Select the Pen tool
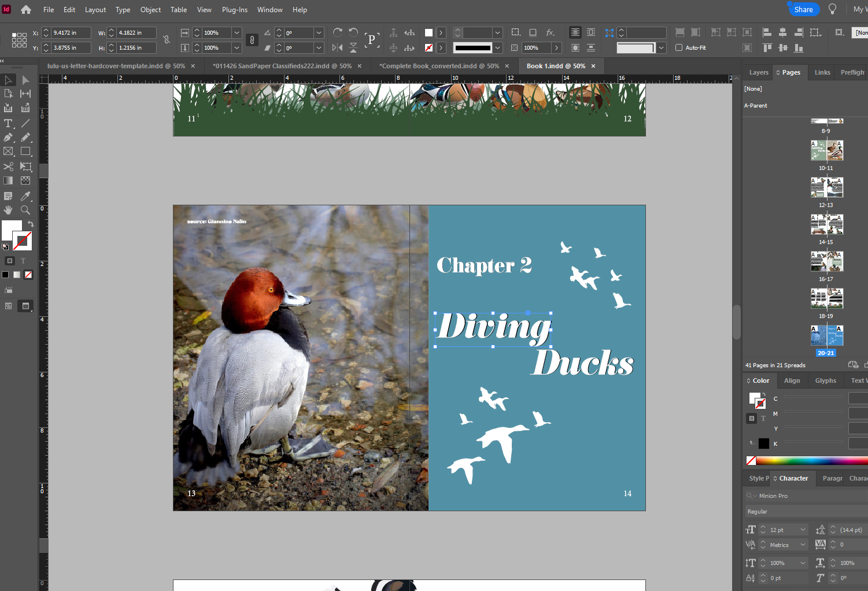 point(9,138)
